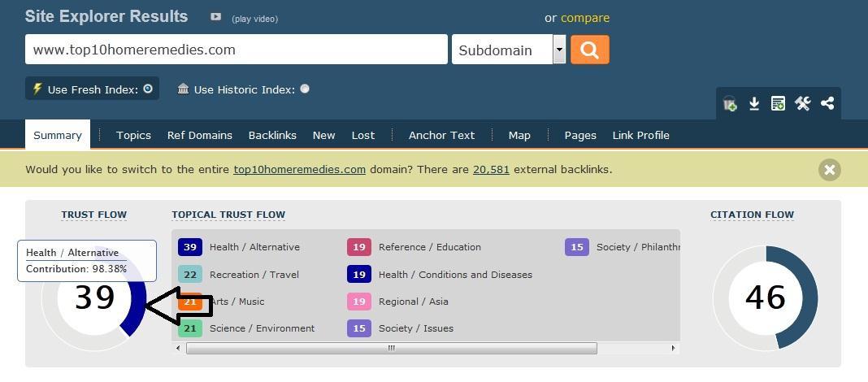Viewport: 868px width, 382px height.
Task: Open the Pages tab
Action: point(580,135)
